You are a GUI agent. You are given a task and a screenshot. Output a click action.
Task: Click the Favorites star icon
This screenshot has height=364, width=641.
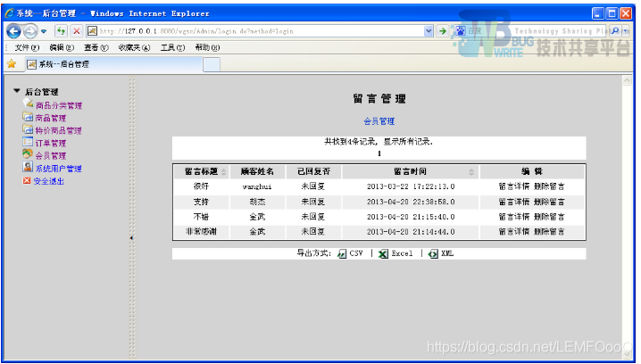(12, 63)
